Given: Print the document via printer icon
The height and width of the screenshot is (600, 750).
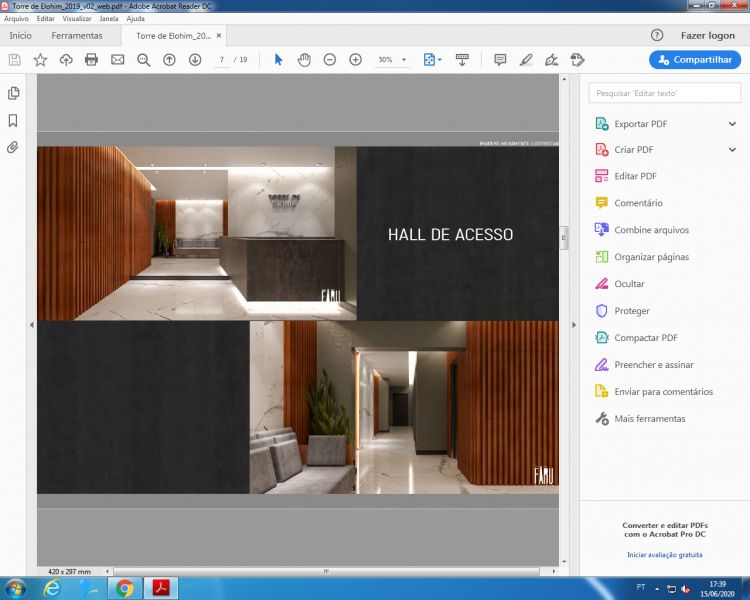Looking at the screenshot, I should [91, 60].
